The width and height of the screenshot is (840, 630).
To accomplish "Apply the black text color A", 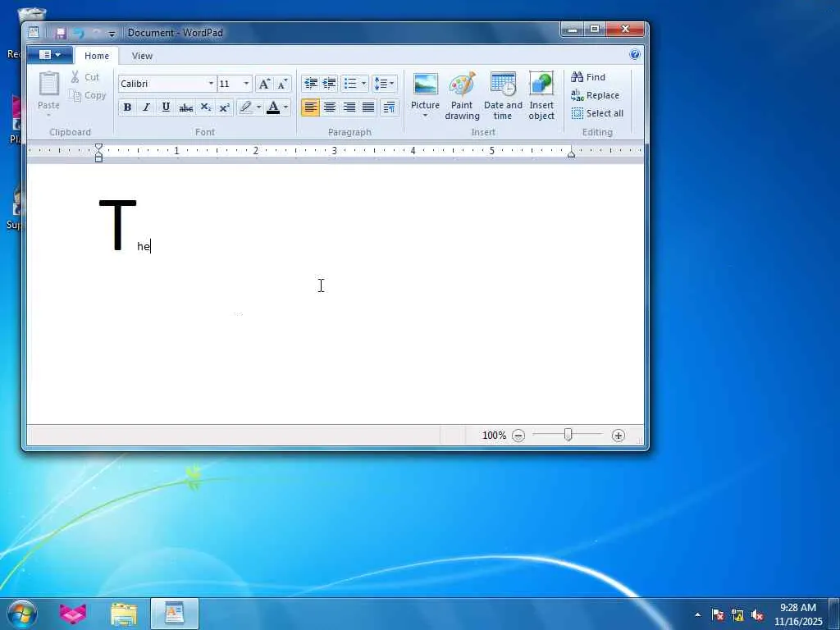I will click(x=273, y=107).
